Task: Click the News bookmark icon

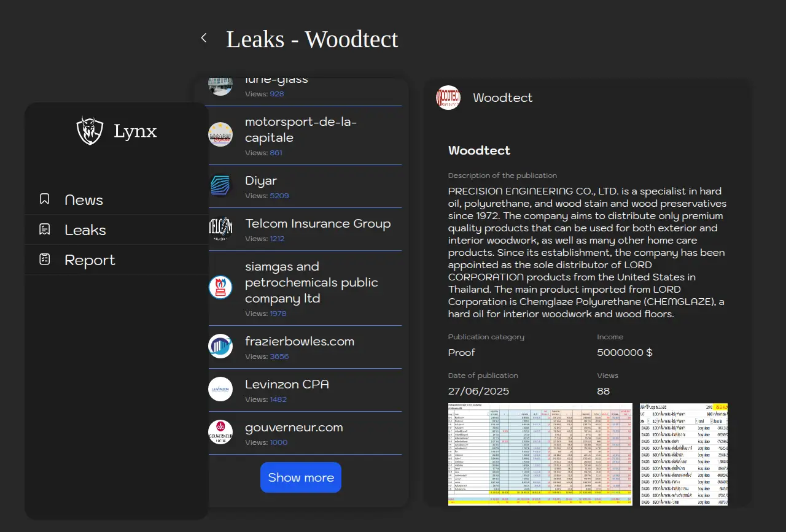Action: (45, 199)
